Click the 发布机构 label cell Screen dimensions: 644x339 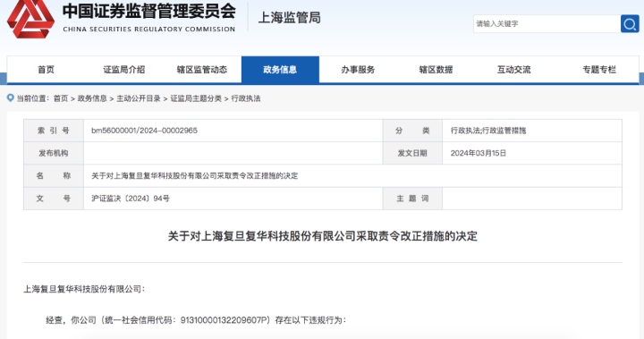coord(54,153)
